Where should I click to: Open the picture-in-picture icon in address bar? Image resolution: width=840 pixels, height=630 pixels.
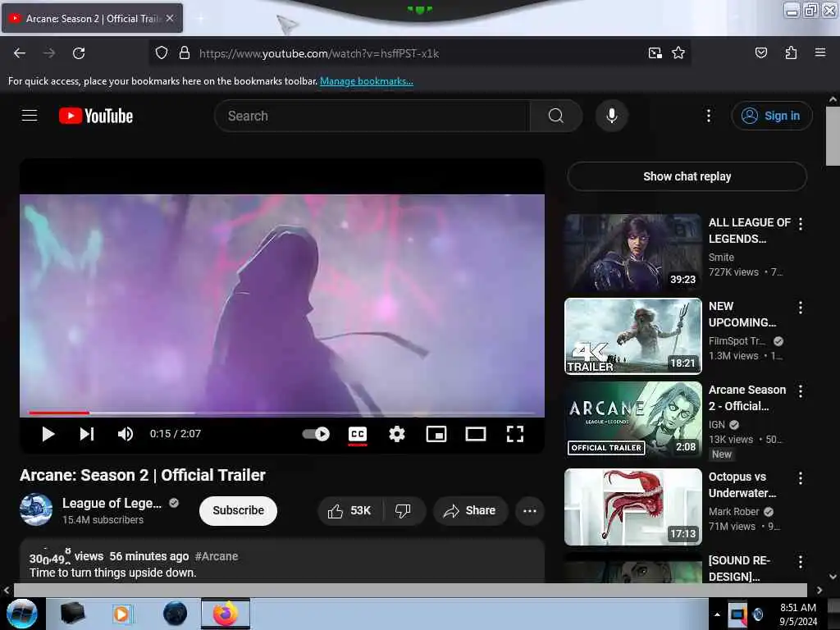coord(655,53)
